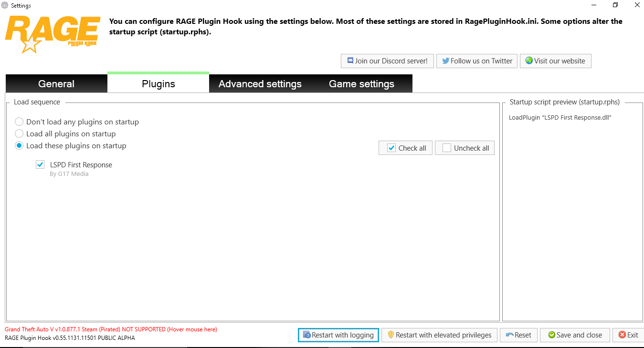Screen dimensions: 644x348
Task: Click the red Grand Theft Auto V NOT SUPPORTED text
Action: click(x=111, y=329)
